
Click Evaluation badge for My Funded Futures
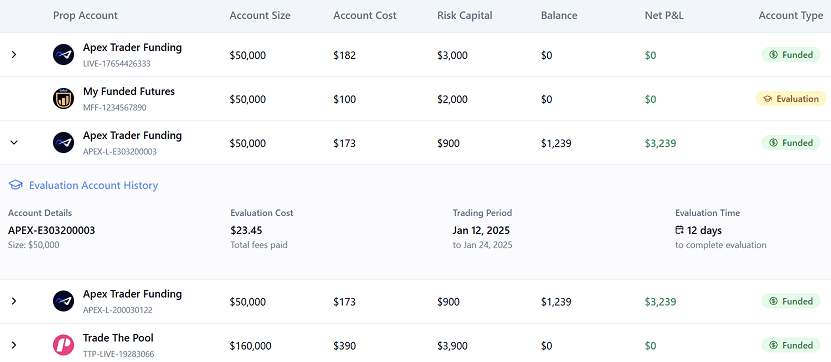click(791, 99)
